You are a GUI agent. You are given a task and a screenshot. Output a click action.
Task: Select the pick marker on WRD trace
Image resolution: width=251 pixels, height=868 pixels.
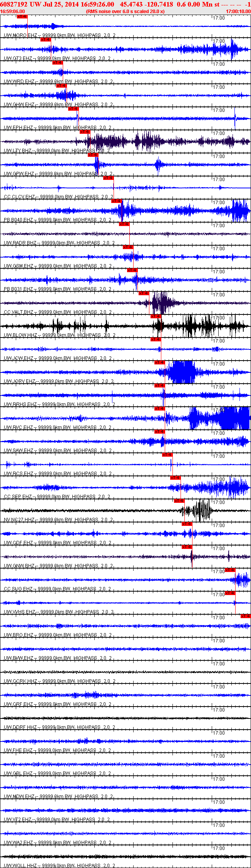(57, 63)
